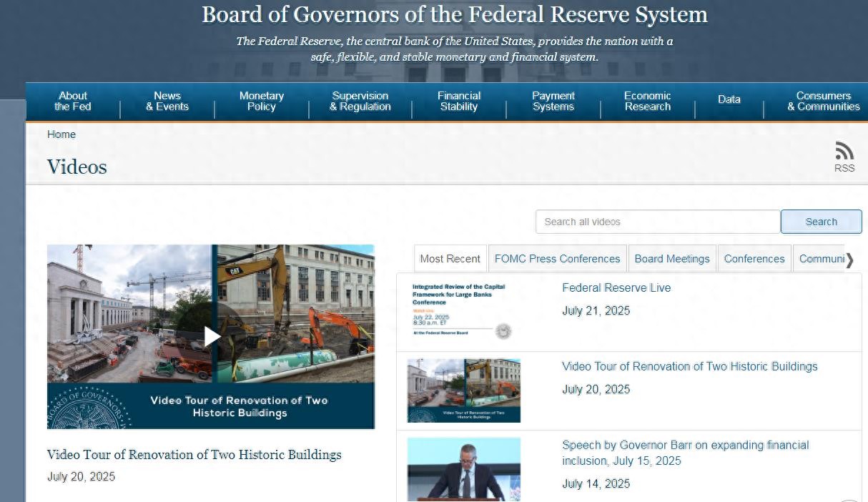868x502 pixels.
Task: Play the featured renovation tour video
Action: click(x=212, y=336)
